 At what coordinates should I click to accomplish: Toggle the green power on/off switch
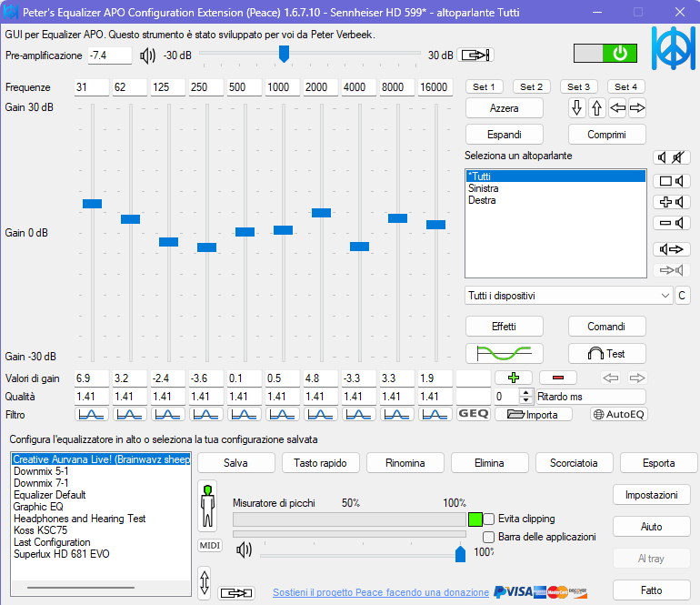pos(605,54)
